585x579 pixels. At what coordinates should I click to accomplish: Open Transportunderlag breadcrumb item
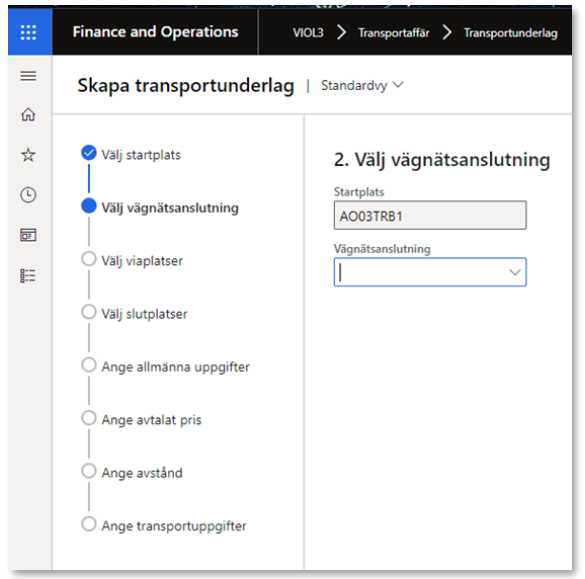(510, 33)
